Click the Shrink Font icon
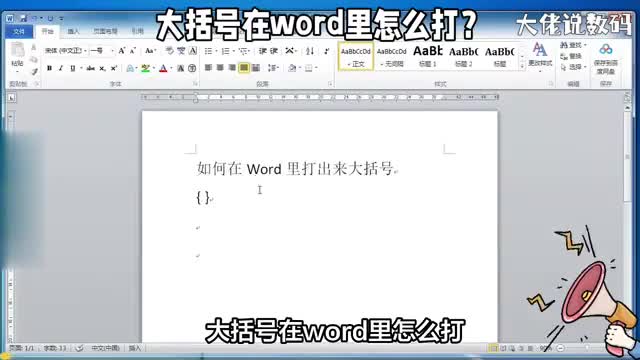The image size is (640, 360). (x=133, y=51)
